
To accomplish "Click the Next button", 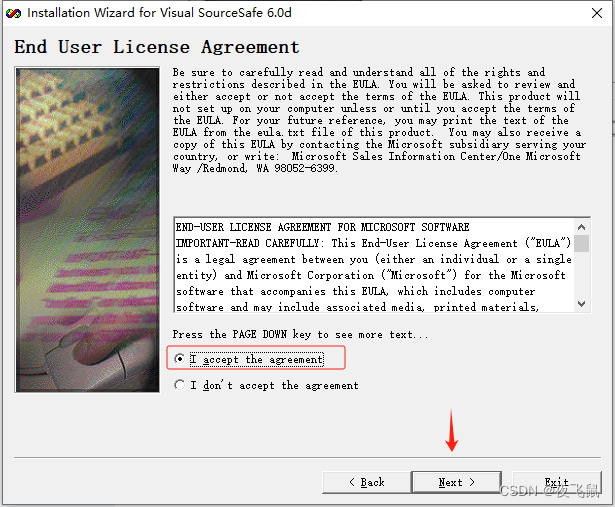I will pyautogui.click(x=457, y=482).
